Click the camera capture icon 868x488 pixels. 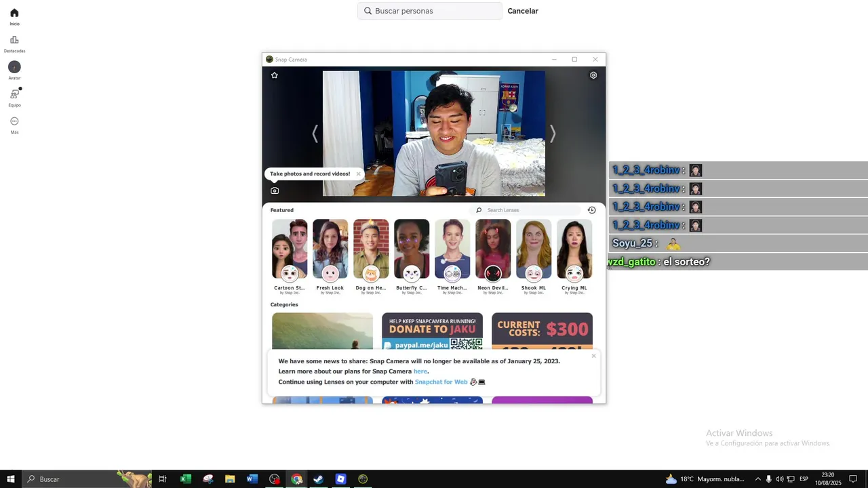point(275,190)
